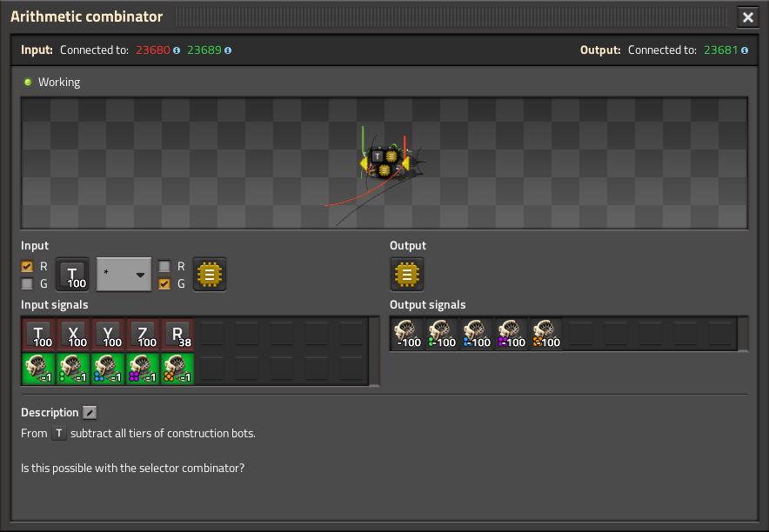
Task: Select the R signal showing 38
Action: click(177, 334)
